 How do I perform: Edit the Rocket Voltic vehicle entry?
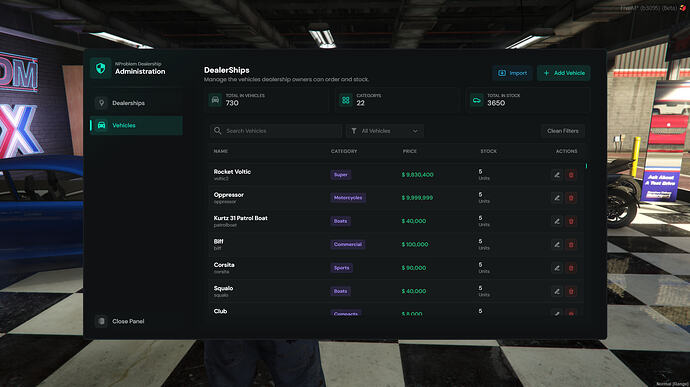(x=557, y=175)
